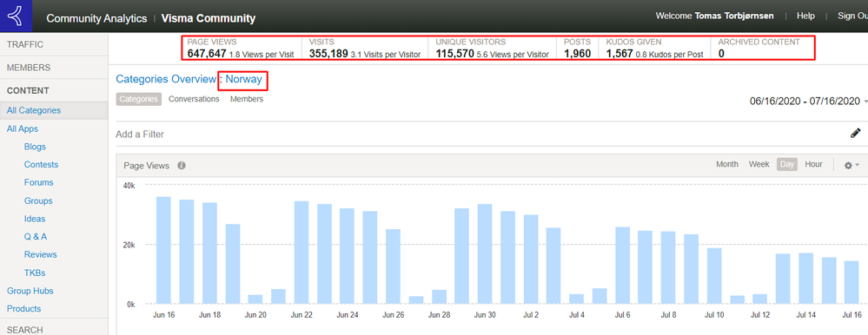This screenshot has width=868, height=335.
Task: Open Blogs in the sidebar
Action: (x=35, y=147)
